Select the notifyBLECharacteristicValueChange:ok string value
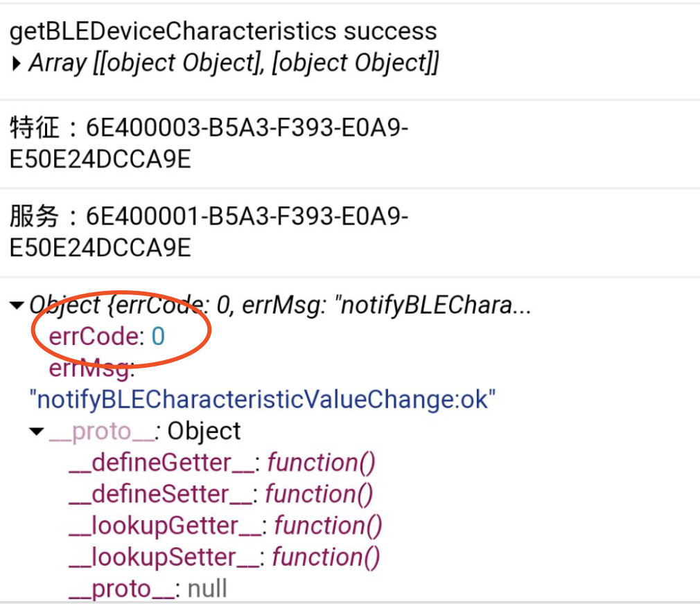Image resolution: width=700 pixels, height=604 pixels. coord(263,400)
